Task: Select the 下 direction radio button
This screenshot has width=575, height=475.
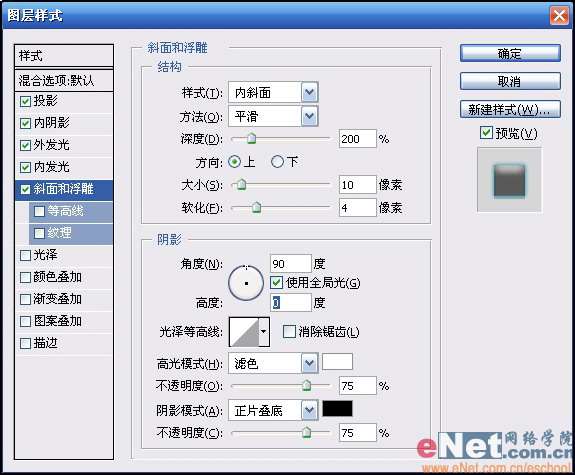Action: (x=277, y=162)
